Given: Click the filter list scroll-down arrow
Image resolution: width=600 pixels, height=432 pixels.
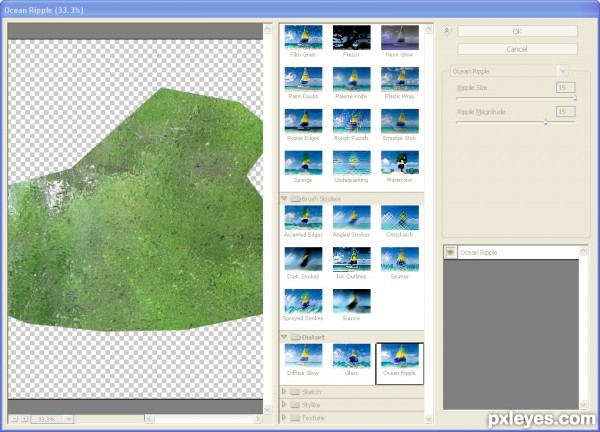Looking at the screenshot, I should pos(429,419).
